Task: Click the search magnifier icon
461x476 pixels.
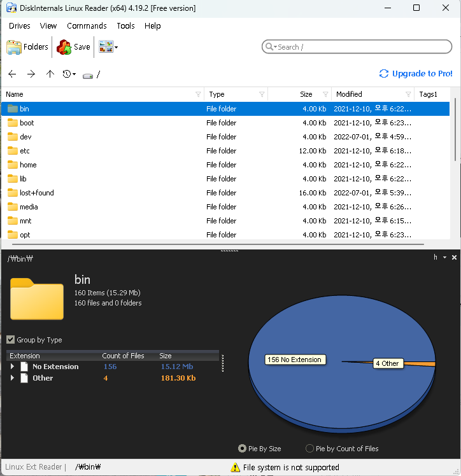Action: [x=269, y=46]
